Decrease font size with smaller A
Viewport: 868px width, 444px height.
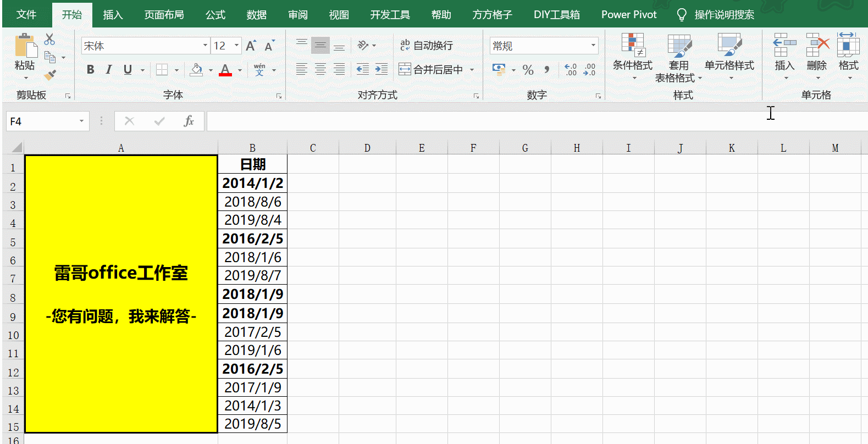click(x=269, y=46)
